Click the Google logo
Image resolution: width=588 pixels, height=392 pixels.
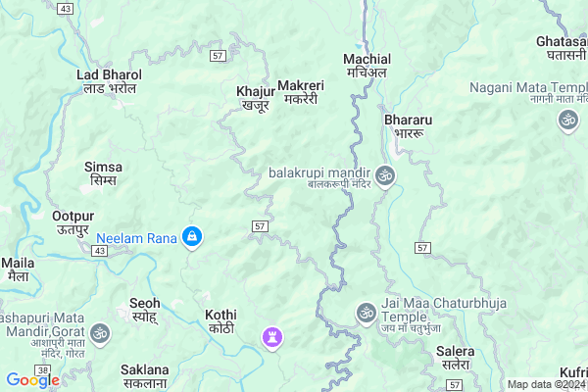(33, 380)
